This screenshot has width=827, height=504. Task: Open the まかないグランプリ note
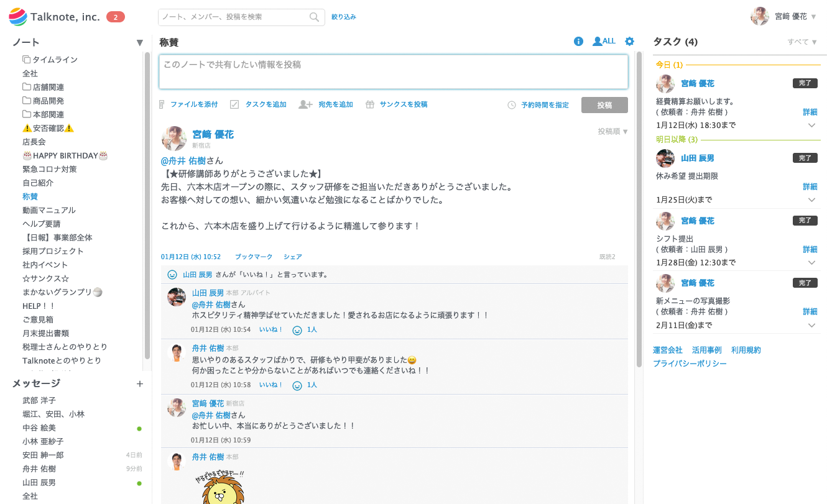click(62, 292)
